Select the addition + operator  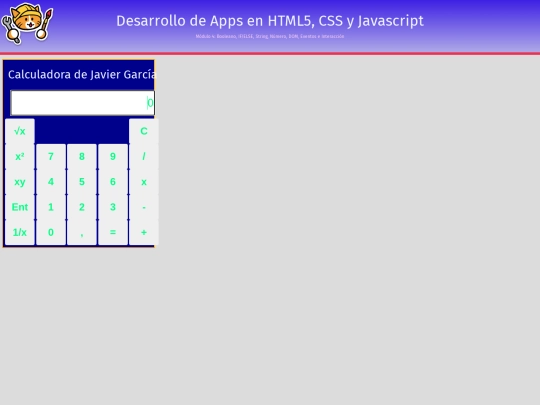[144, 232]
